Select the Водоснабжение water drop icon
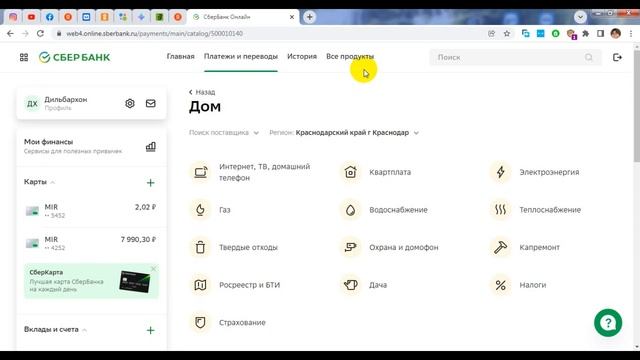The image size is (640, 360). coord(351,210)
